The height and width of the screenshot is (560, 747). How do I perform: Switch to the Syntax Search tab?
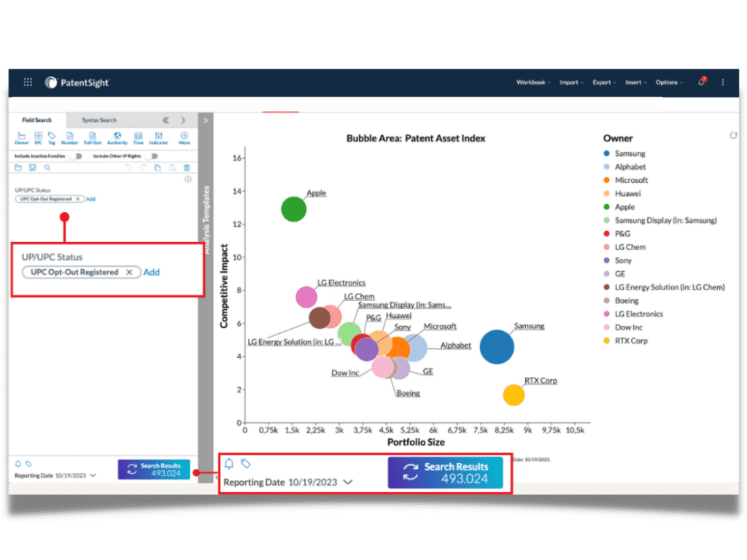99,120
